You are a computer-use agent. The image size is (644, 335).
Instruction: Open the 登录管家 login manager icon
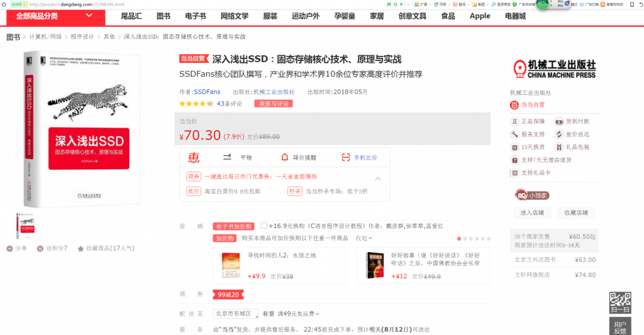[494, 4]
